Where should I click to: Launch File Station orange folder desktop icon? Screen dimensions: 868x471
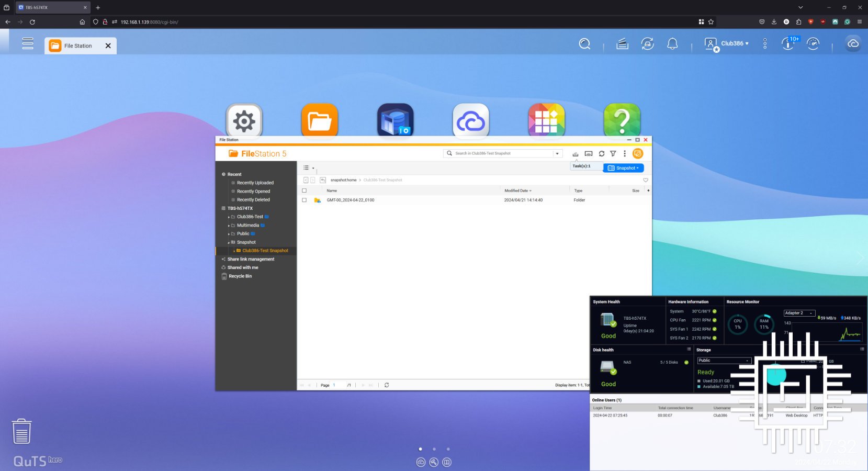[x=320, y=120]
